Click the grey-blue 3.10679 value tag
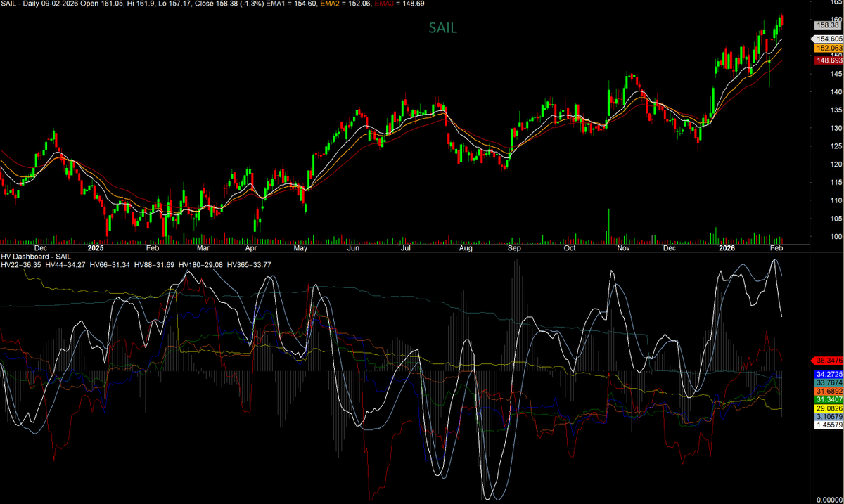 coord(828,417)
